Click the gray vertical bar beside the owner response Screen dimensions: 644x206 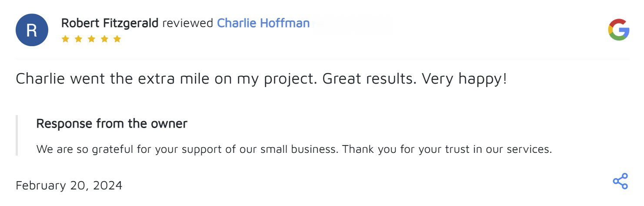(17, 135)
